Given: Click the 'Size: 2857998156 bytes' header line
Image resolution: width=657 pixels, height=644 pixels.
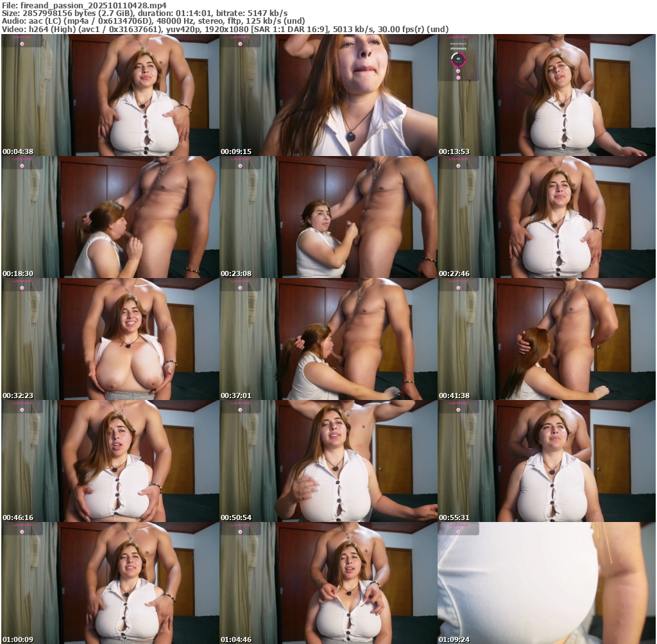Looking at the screenshot, I should (x=144, y=13).
